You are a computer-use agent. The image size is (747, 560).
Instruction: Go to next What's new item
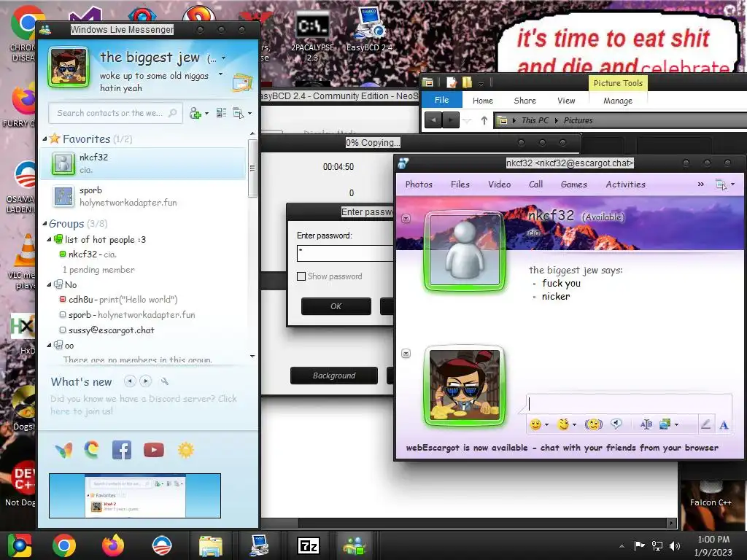pos(146,381)
